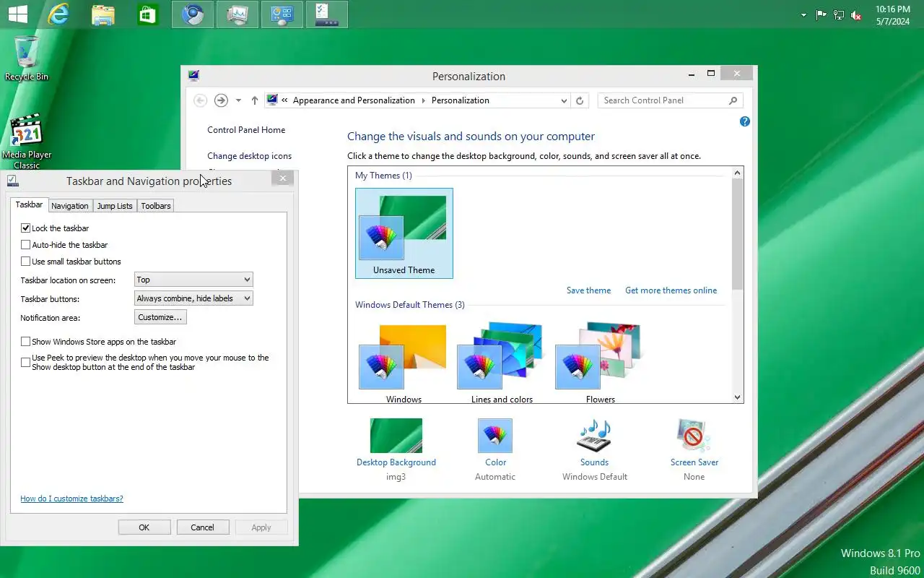Screen dimensions: 924x578
Task: Open Taskbar buttons combine dropdown
Action: click(x=193, y=298)
